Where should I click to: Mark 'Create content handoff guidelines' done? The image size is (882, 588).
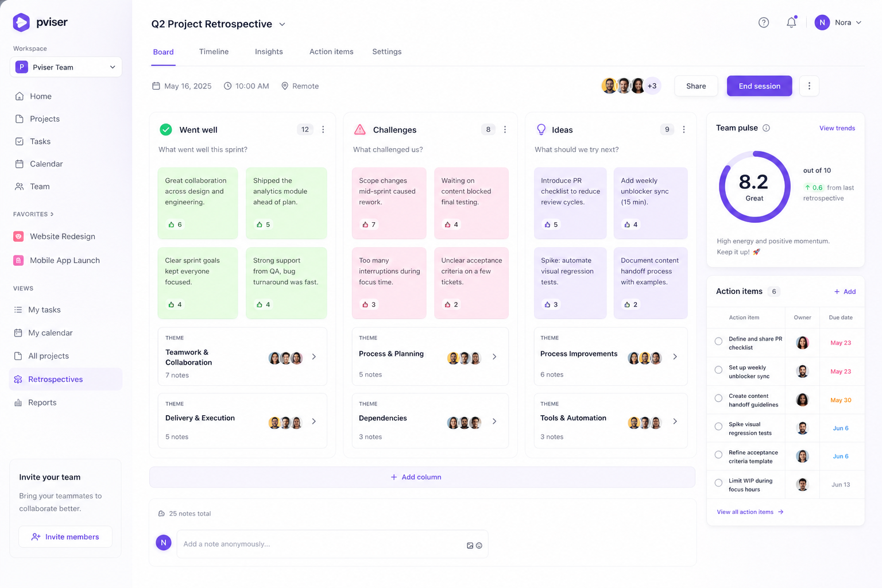[x=718, y=398]
